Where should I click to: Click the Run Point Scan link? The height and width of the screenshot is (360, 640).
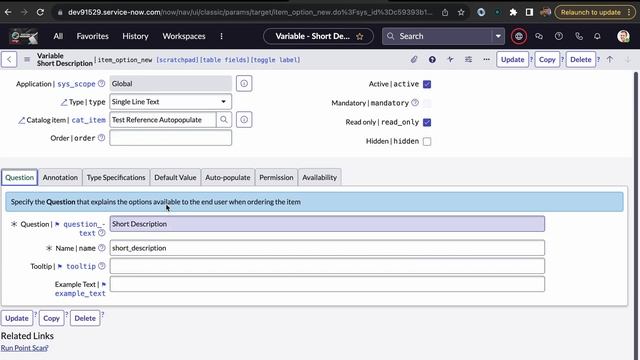24,348
